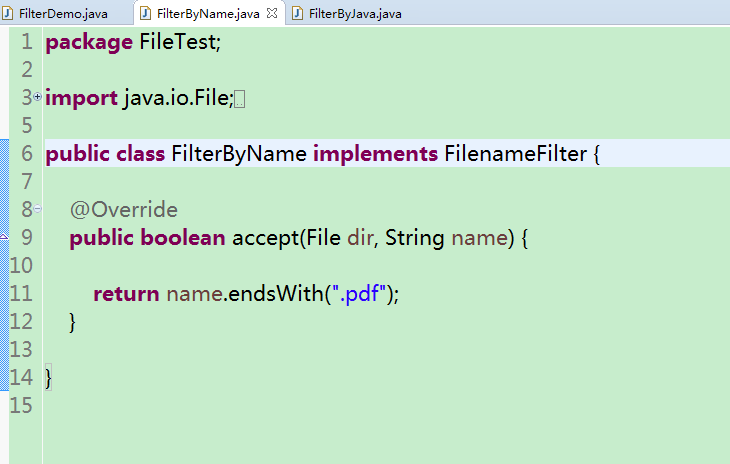Screen dimensions: 730x464
Task: Click the class name 'FilterByName'
Action: click(x=239, y=155)
